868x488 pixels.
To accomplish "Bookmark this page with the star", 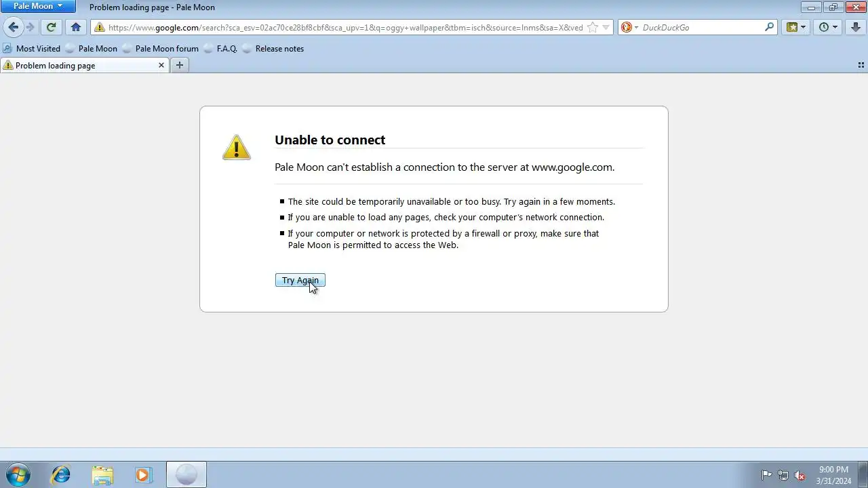I will coord(593,28).
